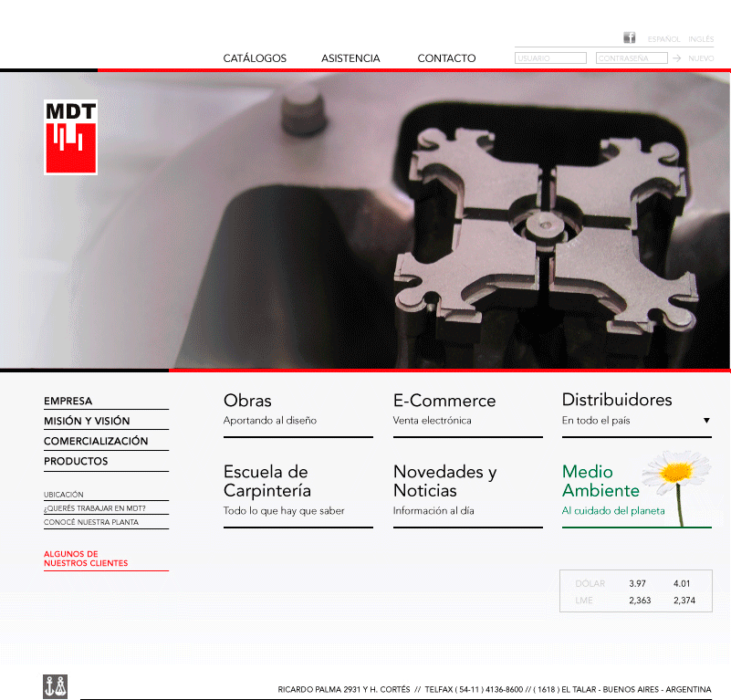Screen dimensions: 731x700
Task: Open the Catálogos menu
Action: point(255,58)
